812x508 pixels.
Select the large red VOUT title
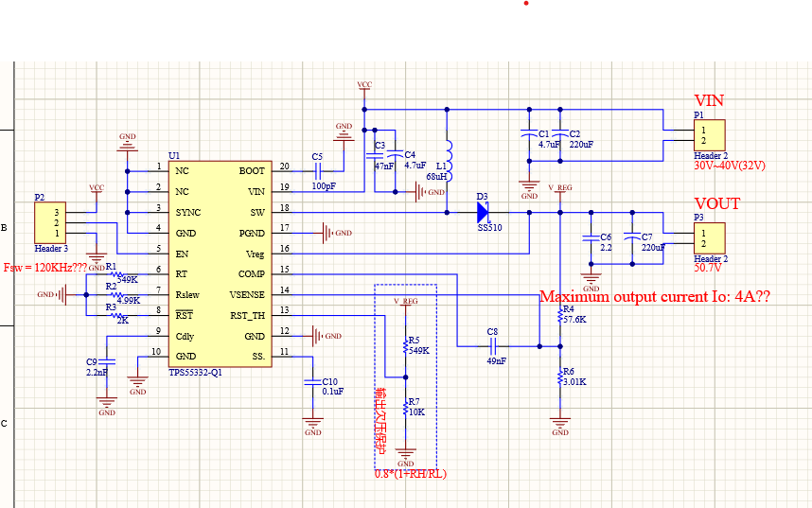[x=717, y=203]
